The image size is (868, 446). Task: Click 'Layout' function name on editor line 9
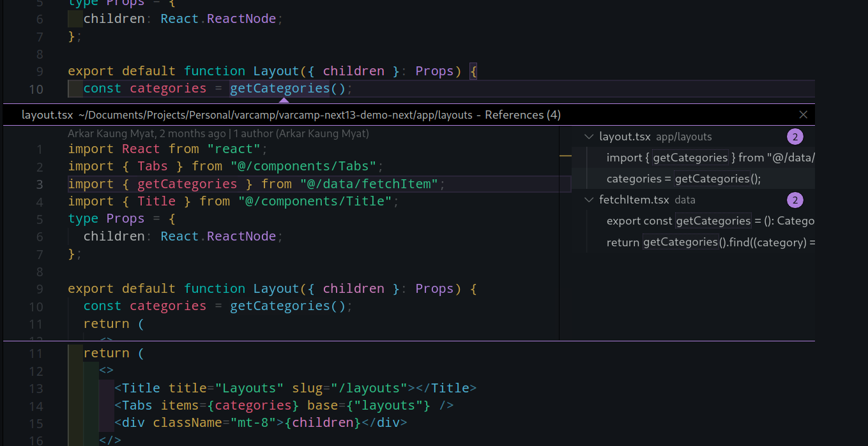(x=276, y=71)
